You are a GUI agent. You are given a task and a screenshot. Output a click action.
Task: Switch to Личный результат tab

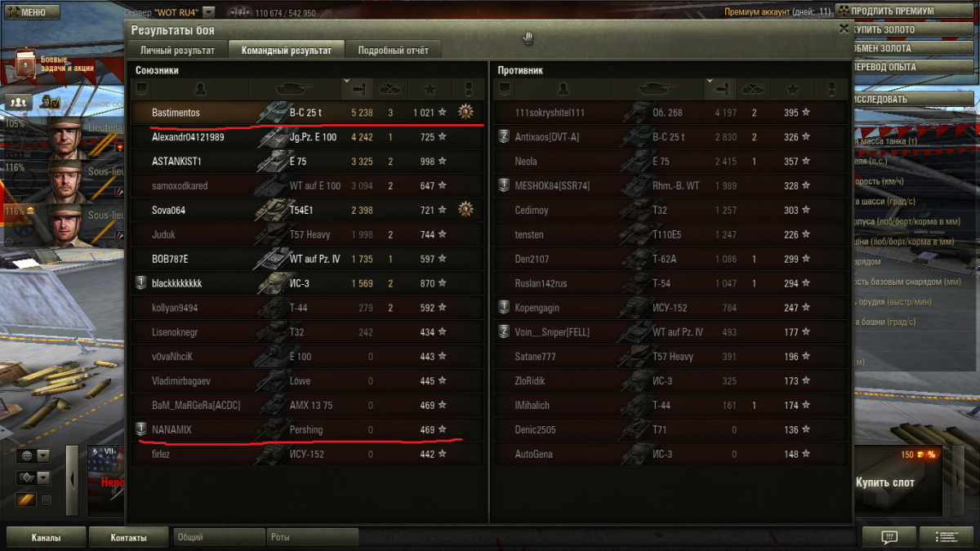177,50
